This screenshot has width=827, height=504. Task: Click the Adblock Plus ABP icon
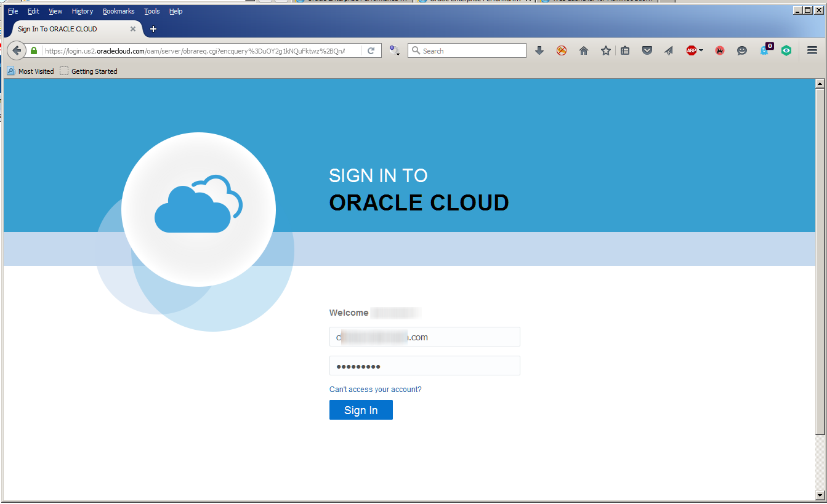click(x=691, y=51)
